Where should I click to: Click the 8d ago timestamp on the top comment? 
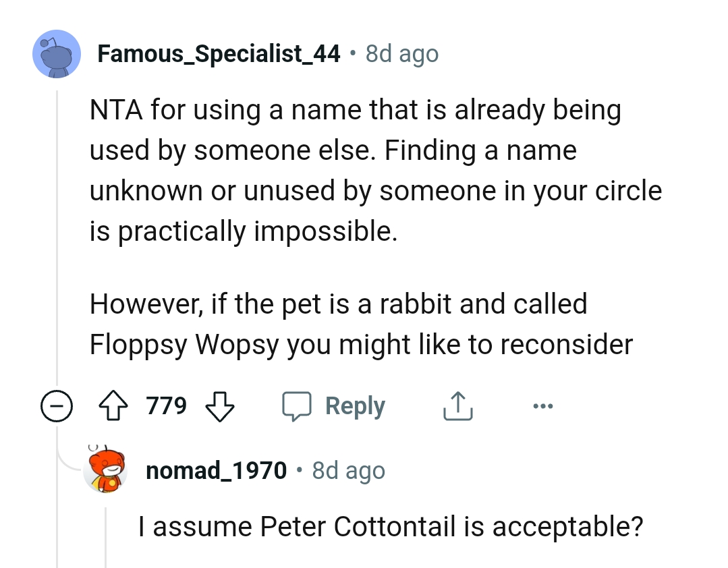click(401, 53)
